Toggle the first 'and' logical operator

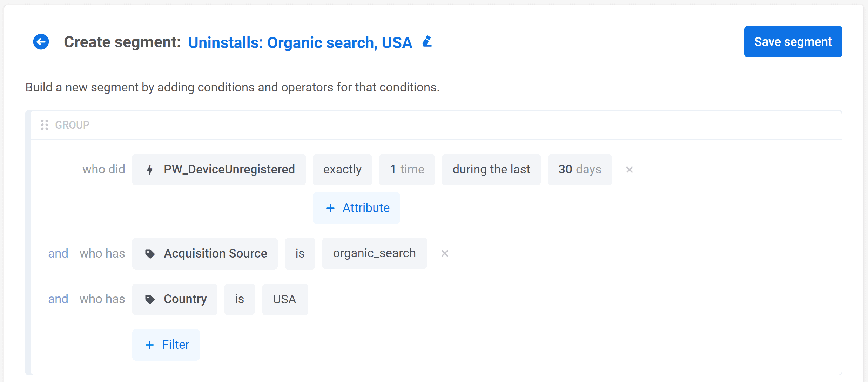58,253
